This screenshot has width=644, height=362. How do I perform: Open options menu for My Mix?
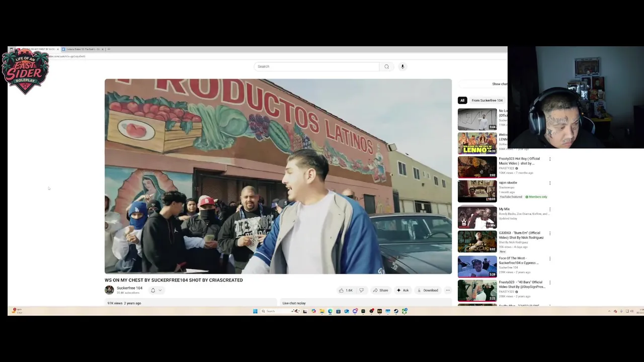[550, 210]
